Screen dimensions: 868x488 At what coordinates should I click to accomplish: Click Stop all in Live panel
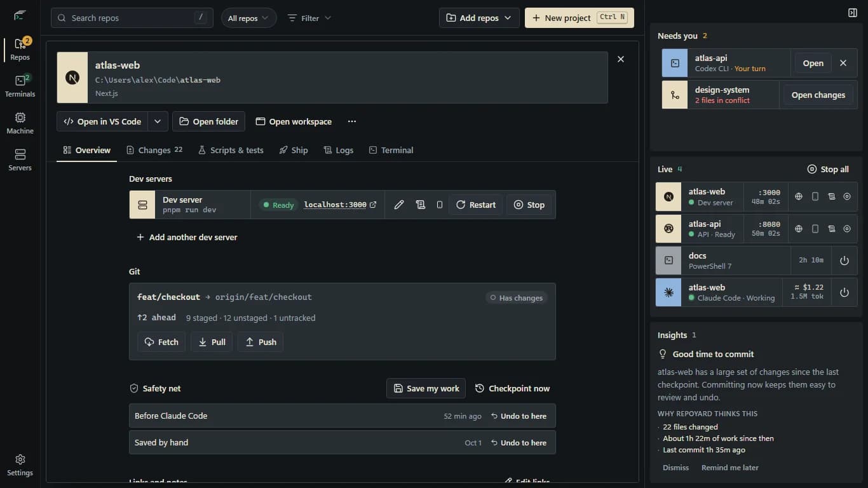(x=828, y=169)
